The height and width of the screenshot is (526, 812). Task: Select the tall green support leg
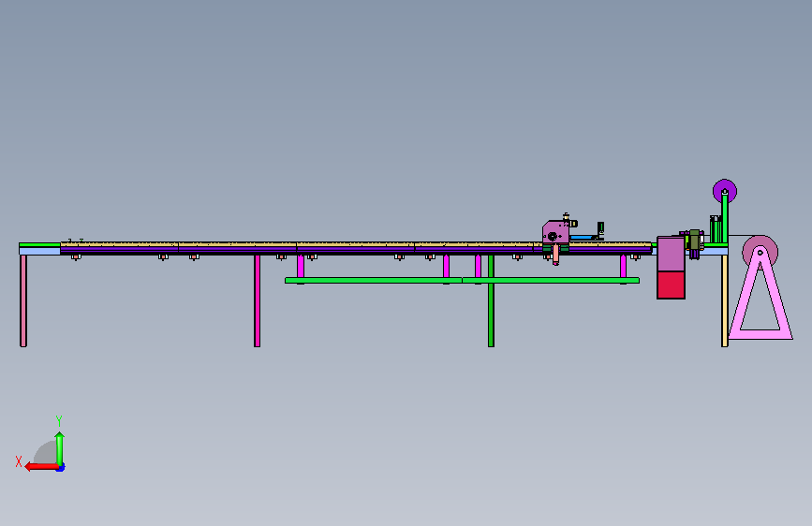pos(491,300)
